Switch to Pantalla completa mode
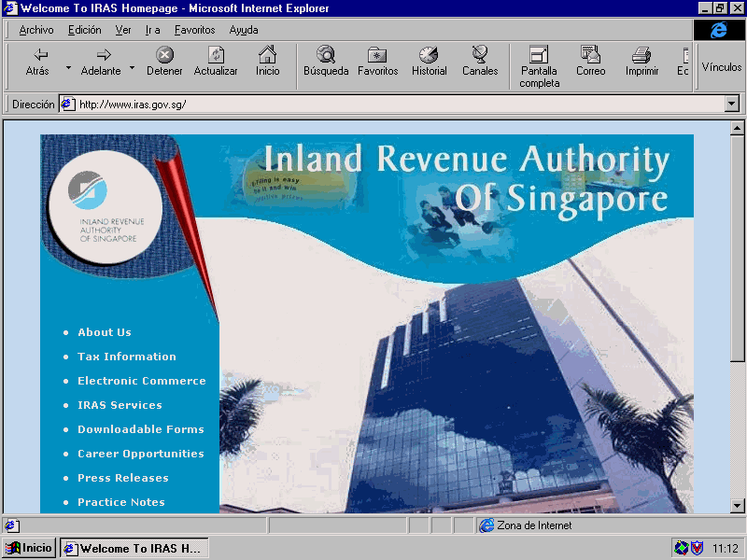The image size is (747, 560). [540, 67]
